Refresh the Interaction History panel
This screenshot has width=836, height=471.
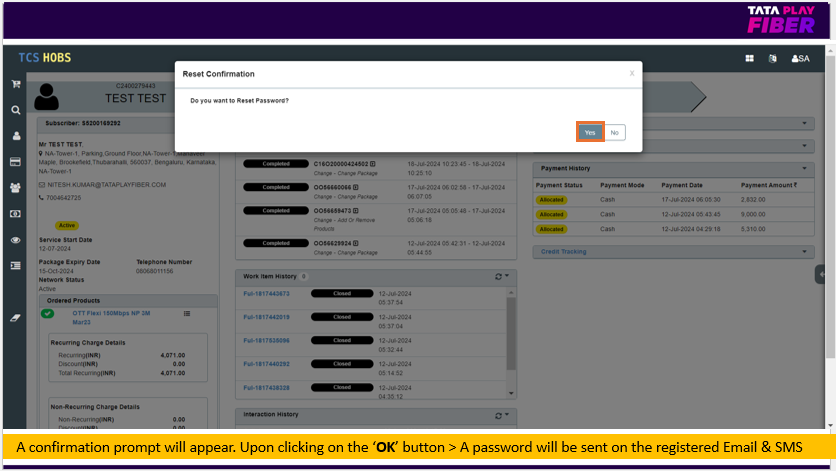click(x=499, y=416)
